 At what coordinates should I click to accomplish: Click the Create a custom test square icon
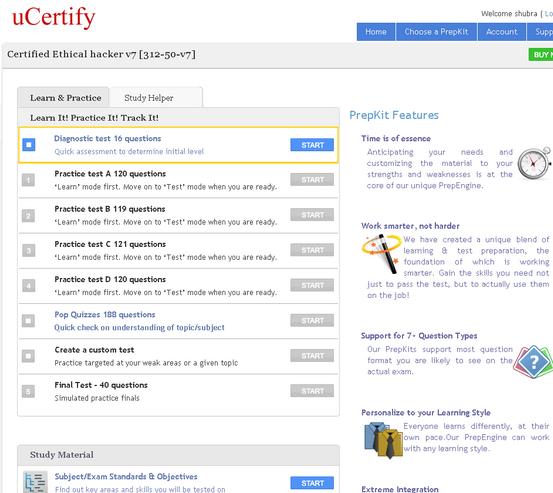tap(28, 356)
